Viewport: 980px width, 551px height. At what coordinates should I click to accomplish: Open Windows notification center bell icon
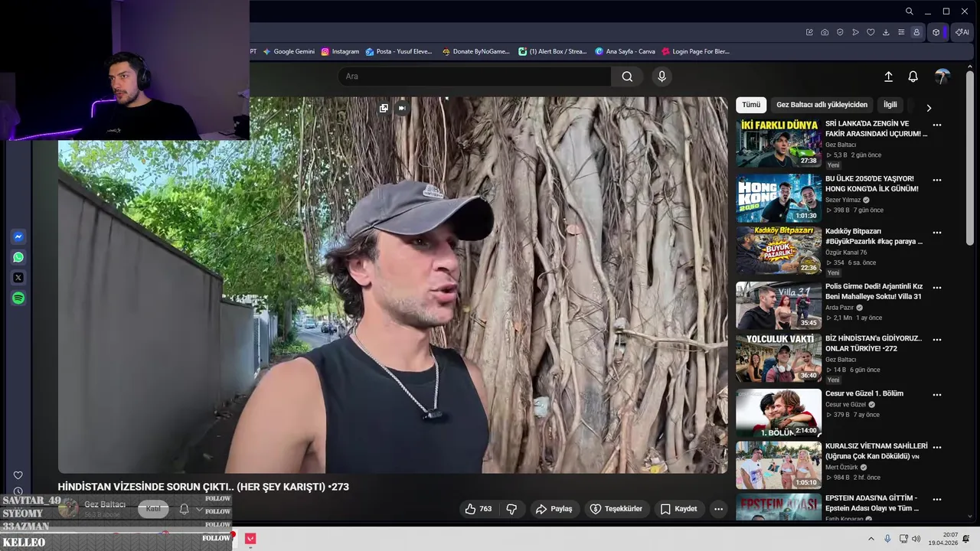(966, 539)
